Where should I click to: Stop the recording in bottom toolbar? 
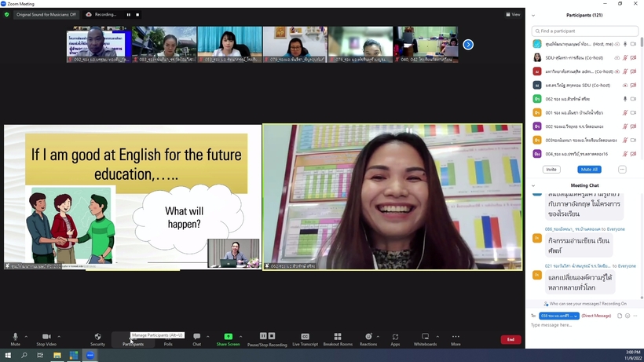[272, 336]
